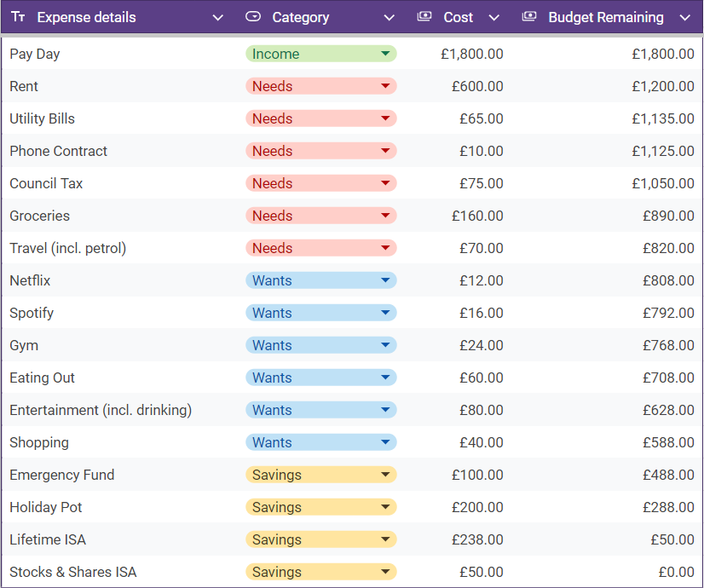Change the Needs category chip for Rent
Image resolution: width=704 pixels, height=588 pixels.
320,86
